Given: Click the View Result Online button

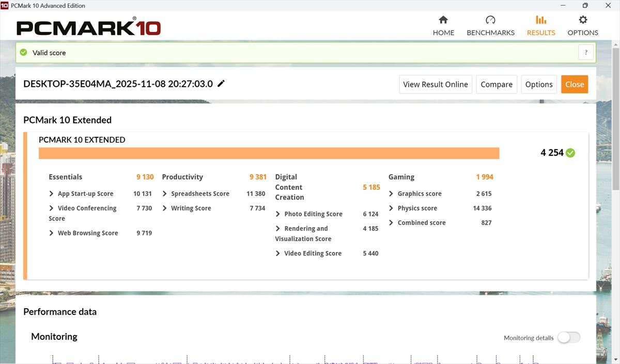Looking at the screenshot, I should coord(435,84).
